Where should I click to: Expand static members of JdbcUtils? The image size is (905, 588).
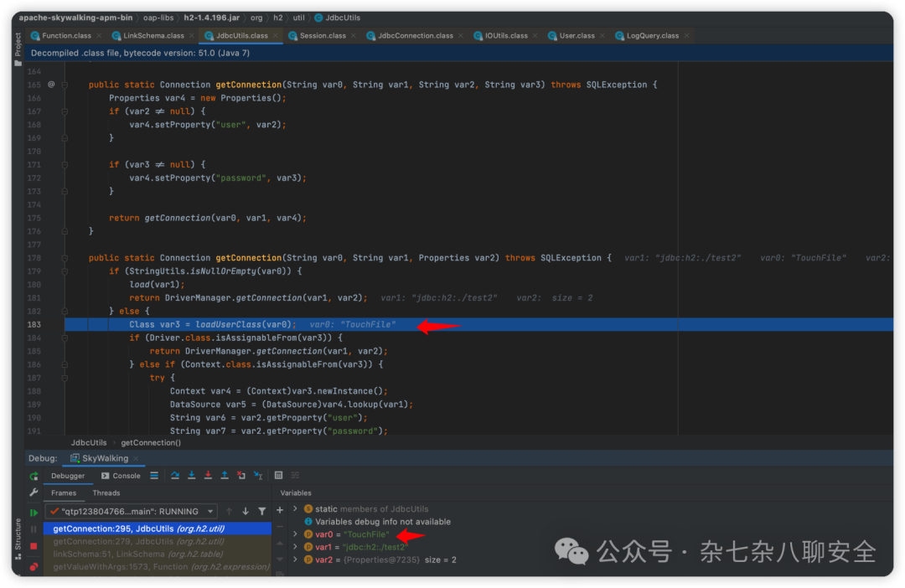coord(296,509)
